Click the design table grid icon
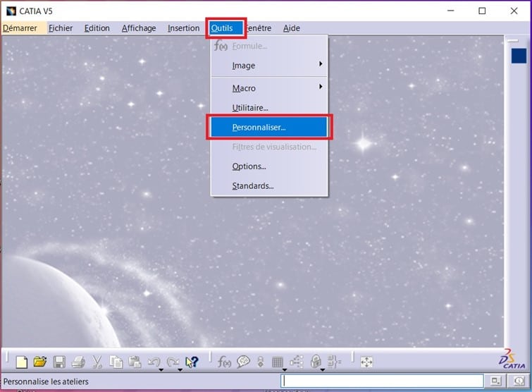 (278, 362)
